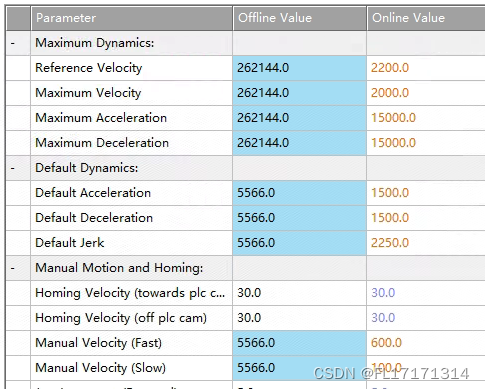The height and width of the screenshot is (389, 485).
Task: Edit Manual Velocity (Fast) offline value
Action: click(300, 343)
